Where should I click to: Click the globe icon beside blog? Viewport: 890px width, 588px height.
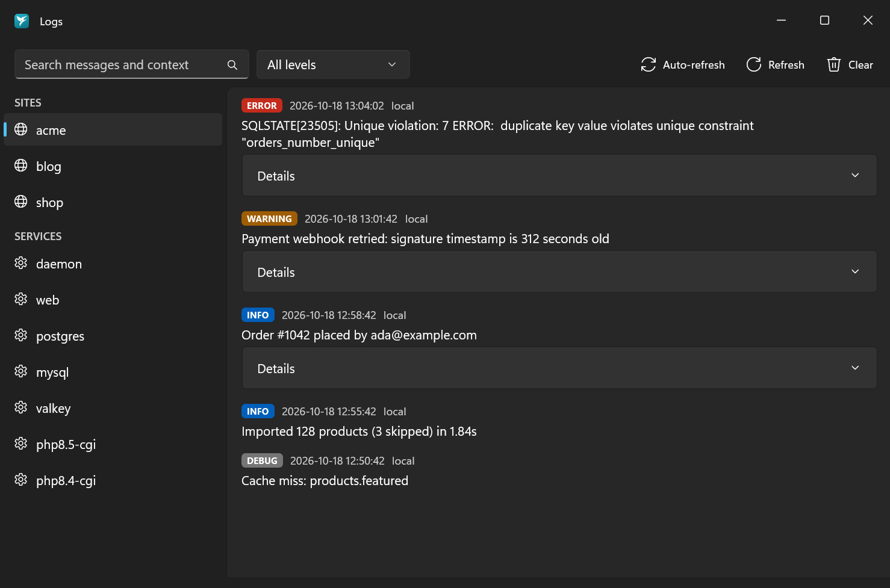point(21,166)
